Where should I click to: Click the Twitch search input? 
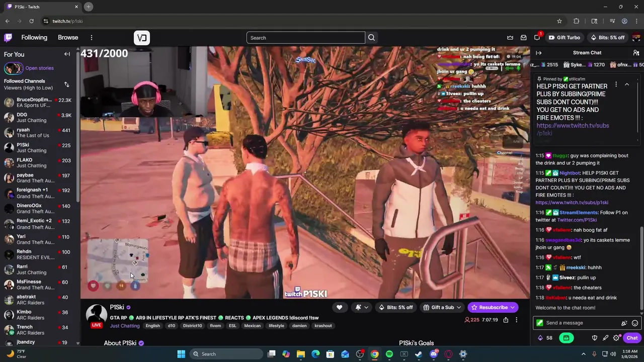pyautogui.click(x=306, y=38)
